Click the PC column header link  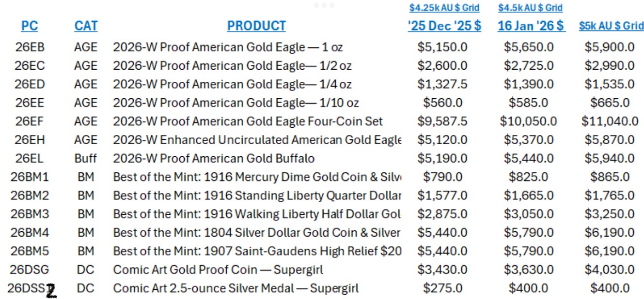[30, 26]
